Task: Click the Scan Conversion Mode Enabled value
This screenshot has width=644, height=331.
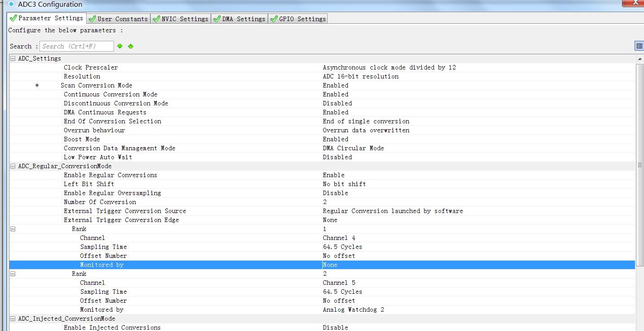Action: [335, 85]
